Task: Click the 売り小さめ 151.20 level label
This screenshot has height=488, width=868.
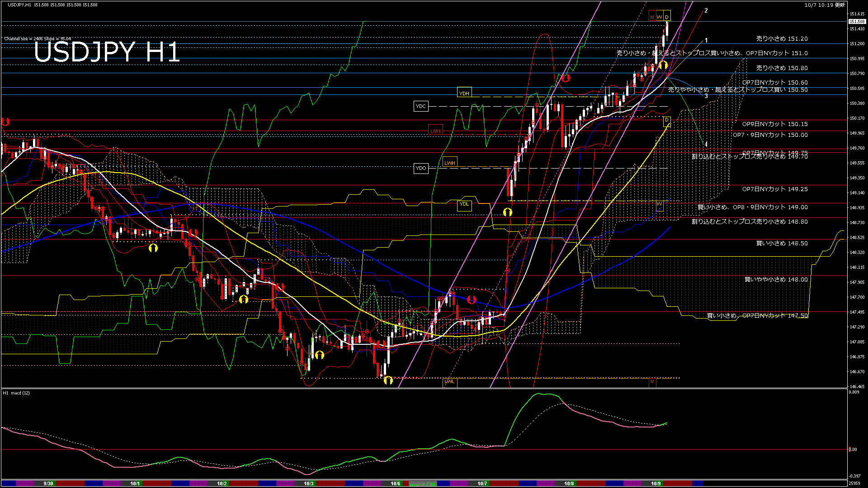Action: (x=782, y=39)
